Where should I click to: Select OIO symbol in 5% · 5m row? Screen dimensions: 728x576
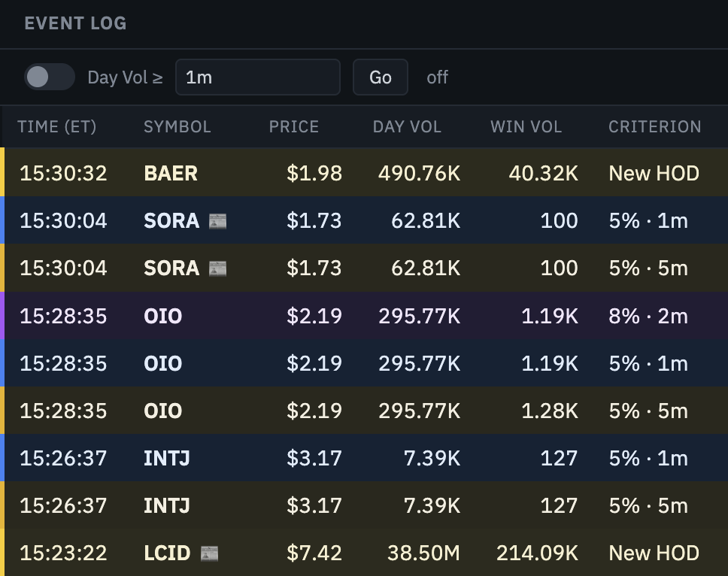(x=163, y=411)
